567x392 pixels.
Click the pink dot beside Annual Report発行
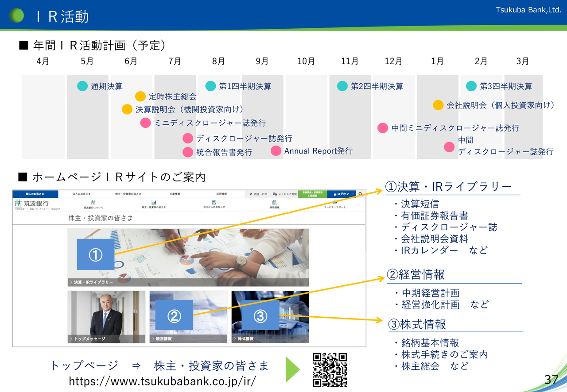276,151
